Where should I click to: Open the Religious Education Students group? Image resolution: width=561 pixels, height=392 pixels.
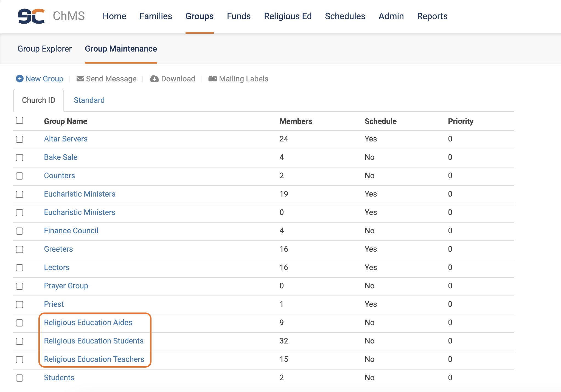(94, 341)
